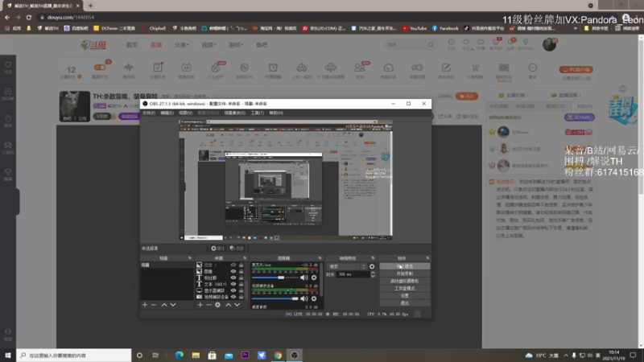Image resolution: width=644 pixels, height=362 pixels.
Task: Toggle the lock on the first source row
Action: (241, 265)
